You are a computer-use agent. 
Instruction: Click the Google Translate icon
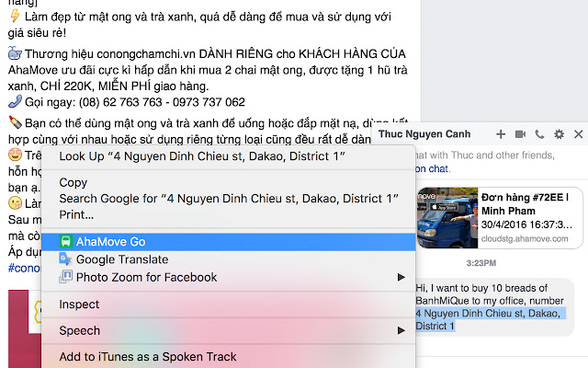point(65,259)
